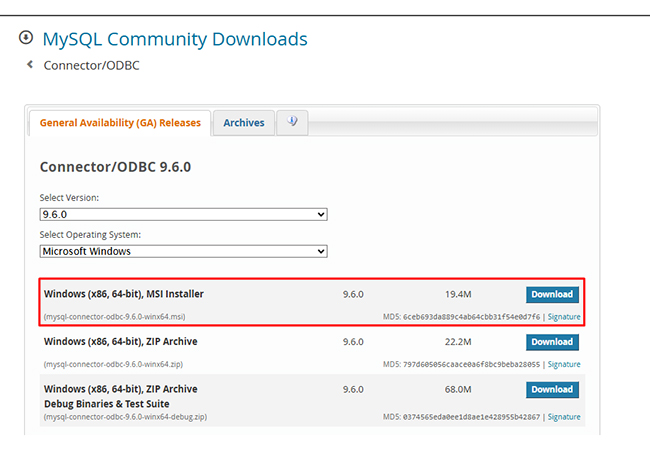
Task: Switch to General Availability (GA) Releases tab
Action: click(120, 123)
